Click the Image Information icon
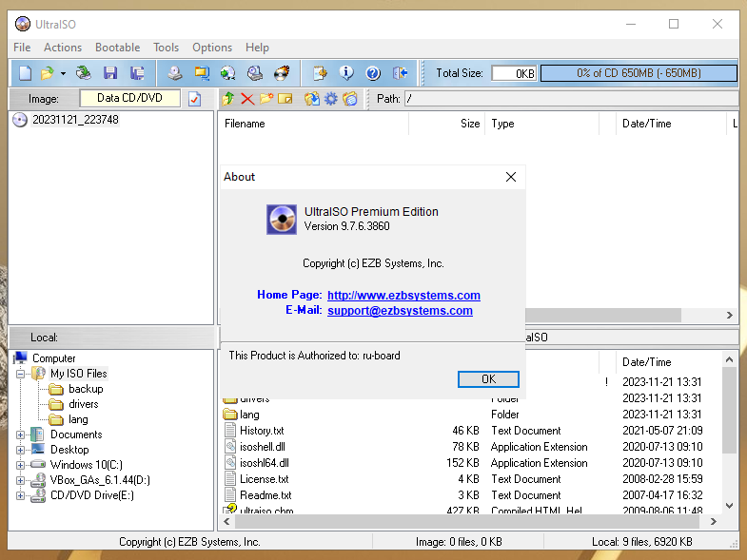Image resolution: width=747 pixels, height=560 pixels. tap(346, 73)
